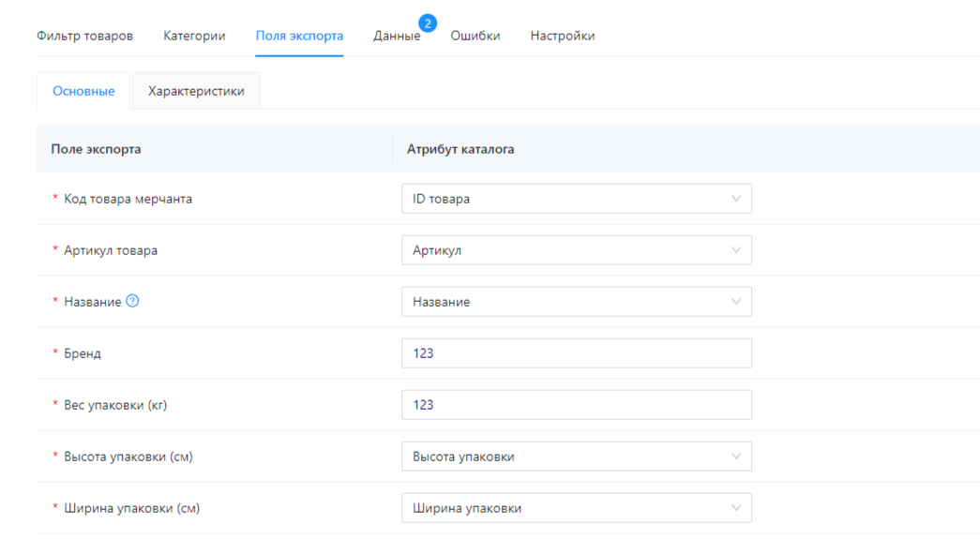
Task: Open the Артикул attribute dropdown
Action: click(x=576, y=250)
